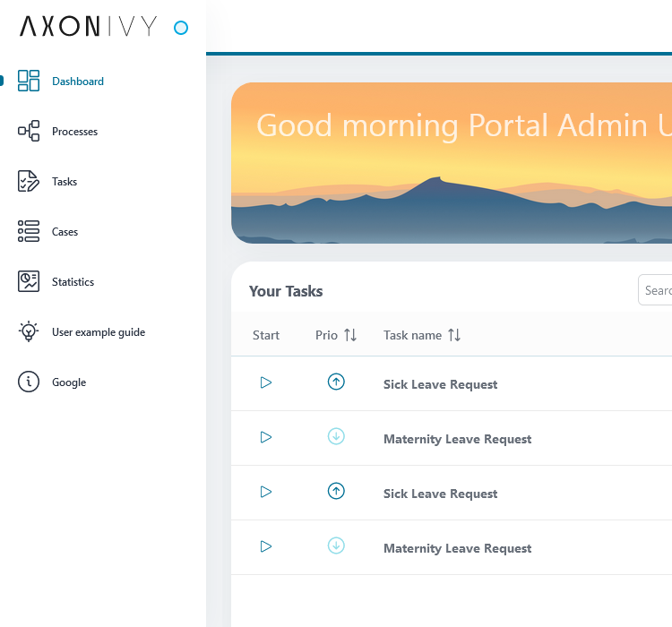Click the Statistics chart icon
The width and height of the screenshot is (672, 627).
29,281
